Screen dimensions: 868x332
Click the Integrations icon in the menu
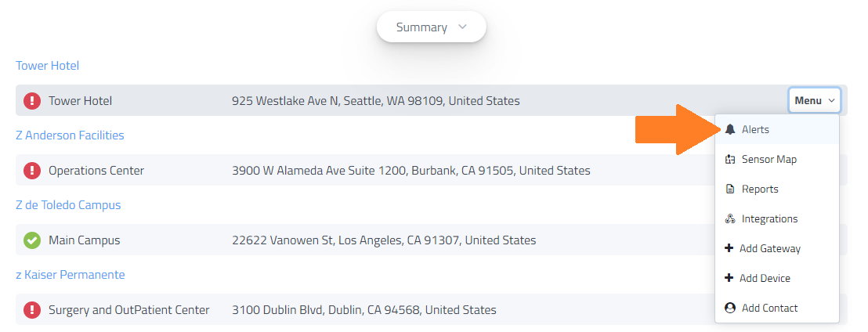tap(730, 218)
